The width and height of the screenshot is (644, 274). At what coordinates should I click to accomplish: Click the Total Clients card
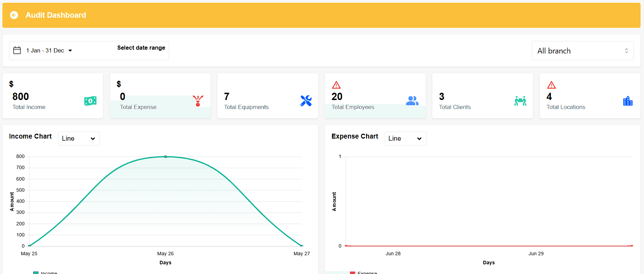click(482, 96)
